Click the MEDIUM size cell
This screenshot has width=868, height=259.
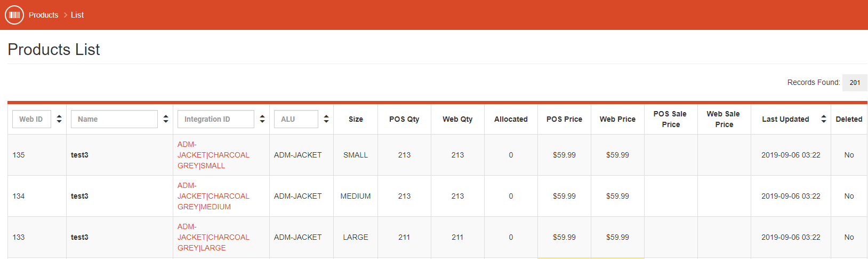[x=356, y=196]
